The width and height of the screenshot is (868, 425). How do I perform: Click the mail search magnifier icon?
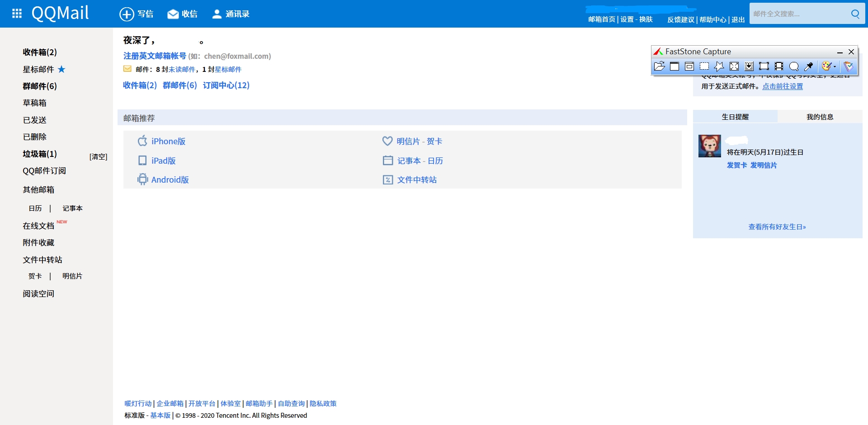(x=855, y=14)
